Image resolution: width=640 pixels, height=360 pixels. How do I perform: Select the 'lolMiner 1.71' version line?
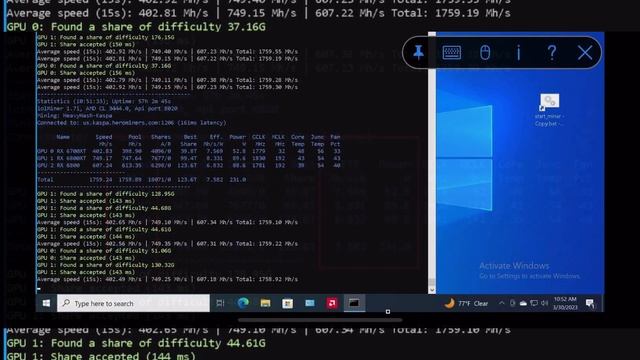coord(107,109)
